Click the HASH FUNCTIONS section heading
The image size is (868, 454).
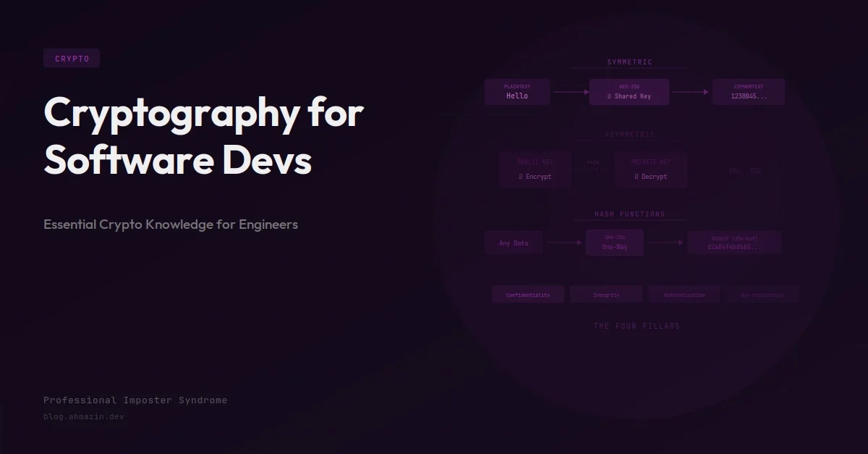pyautogui.click(x=629, y=214)
